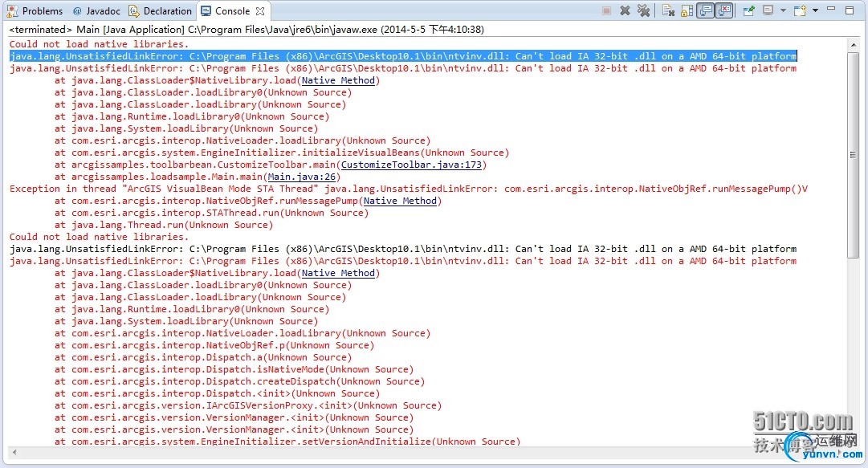Close the Console tab with its X
This screenshot has height=468, width=868.
click(260, 11)
